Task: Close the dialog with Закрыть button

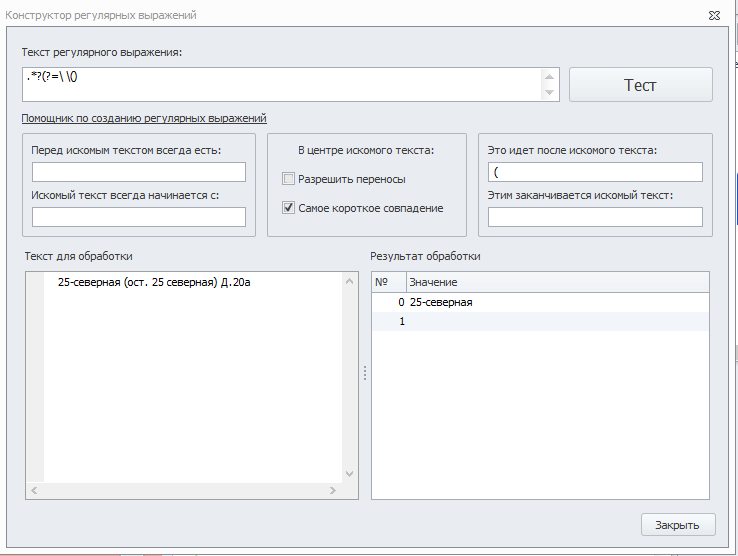Action: tap(678, 524)
